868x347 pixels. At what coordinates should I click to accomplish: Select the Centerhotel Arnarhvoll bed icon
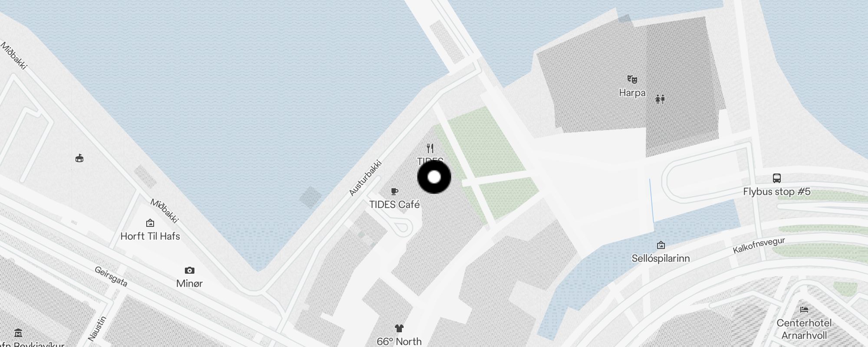804,310
